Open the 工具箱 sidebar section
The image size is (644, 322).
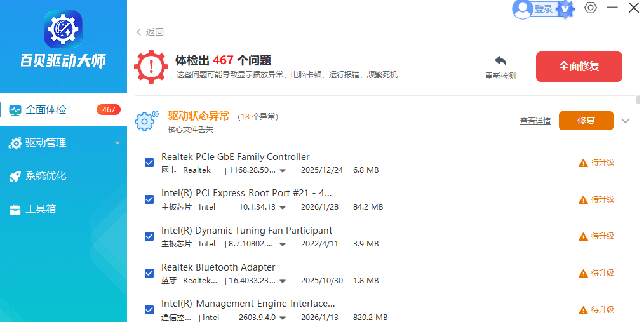click(40, 209)
